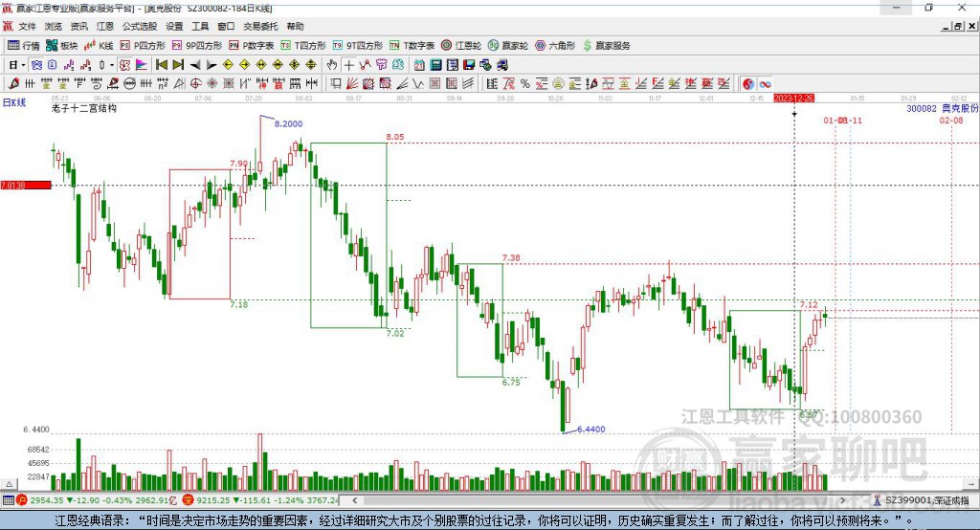The width and height of the screenshot is (980, 530).
Task: Toggle the blue infinity icon
Action: click(x=765, y=84)
